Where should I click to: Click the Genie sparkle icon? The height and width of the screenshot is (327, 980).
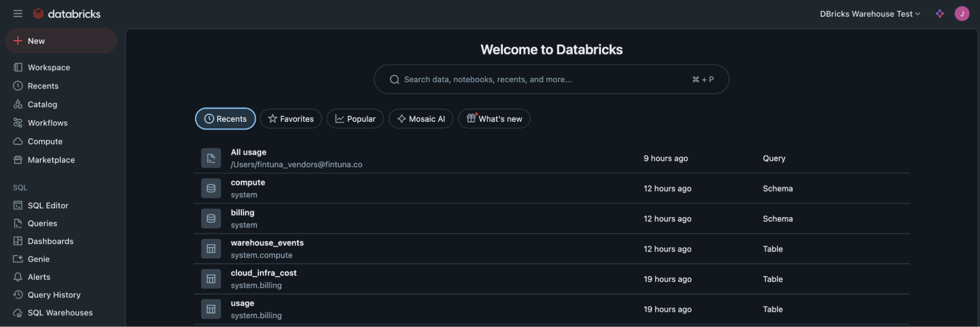18,258
